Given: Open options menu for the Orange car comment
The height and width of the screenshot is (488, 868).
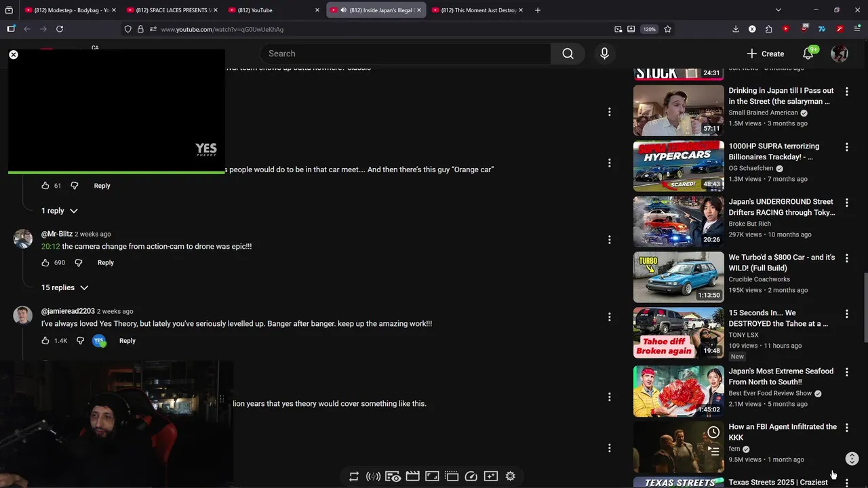Looking at the screenshot, I should pyautogui.click(x=609, y=163).
